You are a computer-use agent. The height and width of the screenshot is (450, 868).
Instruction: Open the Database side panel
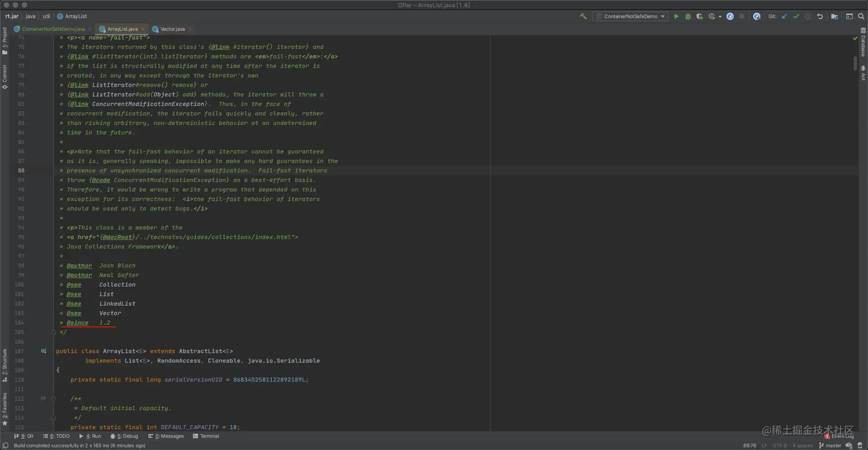(863, 42)
